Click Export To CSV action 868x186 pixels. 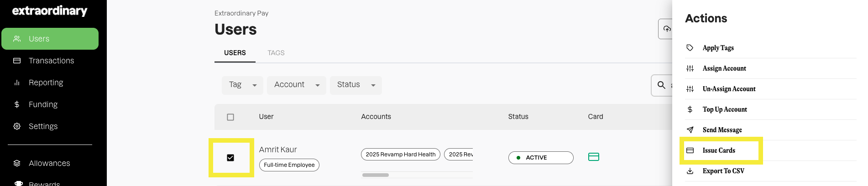[x=723, y=171]
